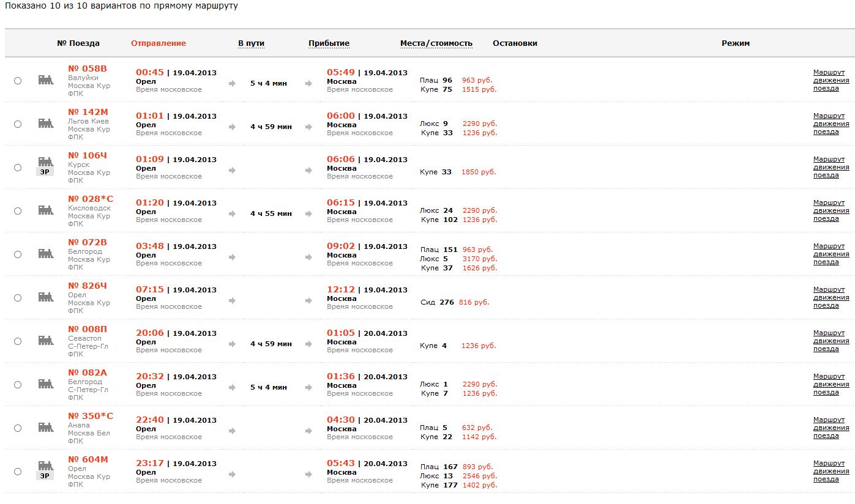The image size is (855, 504).
Task: Click the train icon beside № 142М
Action: point(45,124)
